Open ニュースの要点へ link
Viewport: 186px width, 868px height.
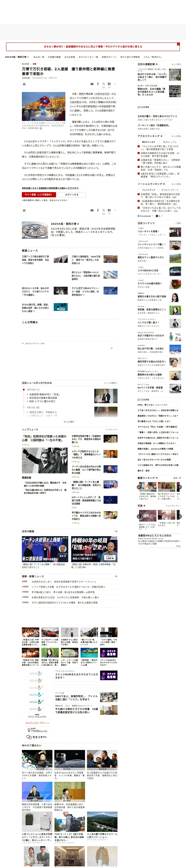(110, 383)
